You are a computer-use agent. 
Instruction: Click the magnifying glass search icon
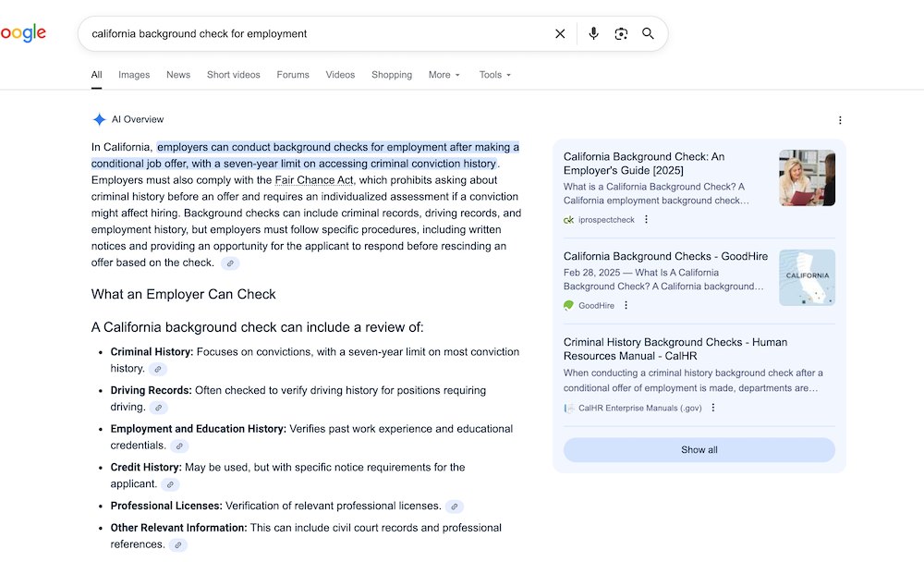pos(648,34)
